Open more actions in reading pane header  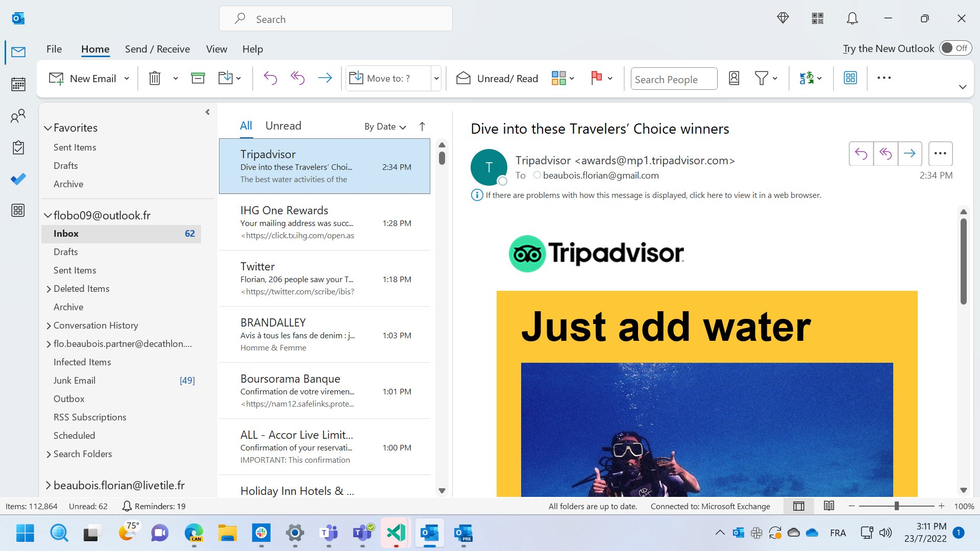click(940, 154)
